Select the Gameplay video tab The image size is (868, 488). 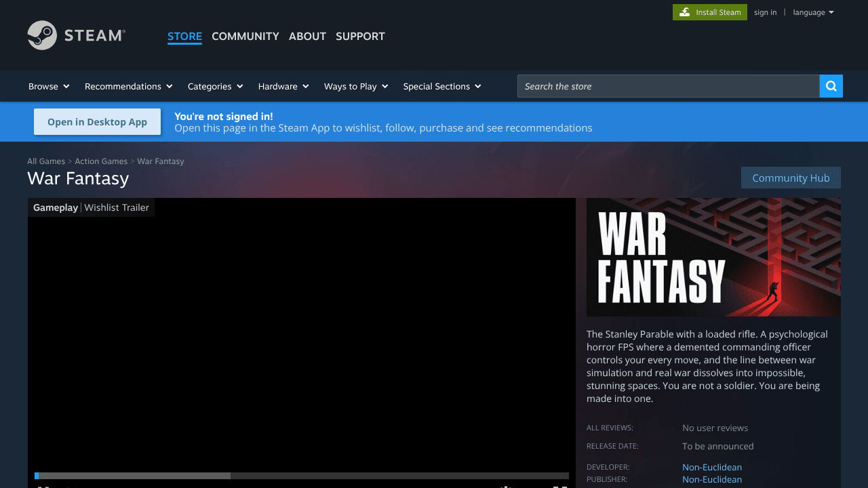[x=56, y=207]
